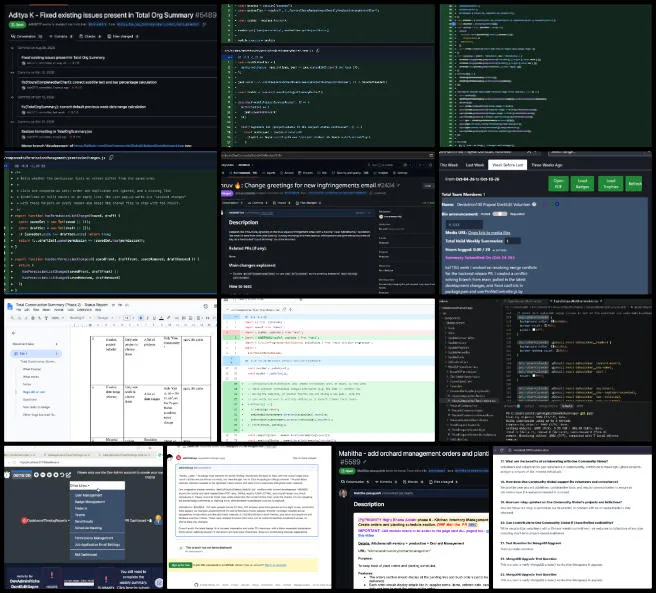656x593 pixels.
Task: Click the Total Valid Weekly Summaries field
Action: (513, 241)
